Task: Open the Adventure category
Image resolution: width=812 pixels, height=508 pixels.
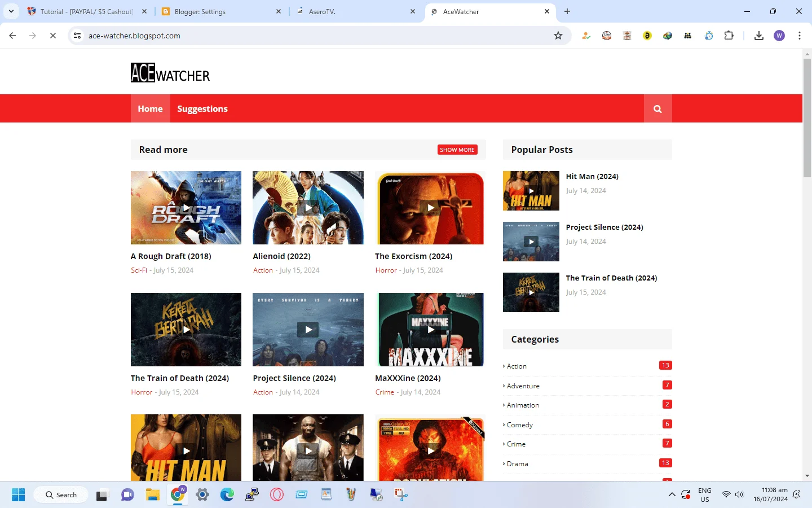Action: (x=523, y=386)
